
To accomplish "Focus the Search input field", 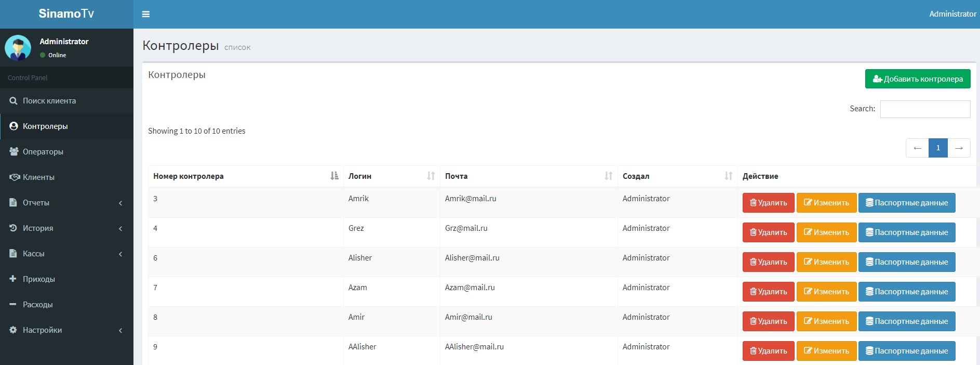I will (925, 109).
